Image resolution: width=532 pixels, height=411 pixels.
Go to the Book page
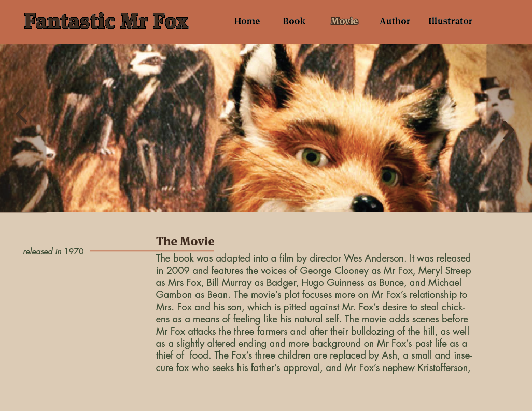point(294,21)
